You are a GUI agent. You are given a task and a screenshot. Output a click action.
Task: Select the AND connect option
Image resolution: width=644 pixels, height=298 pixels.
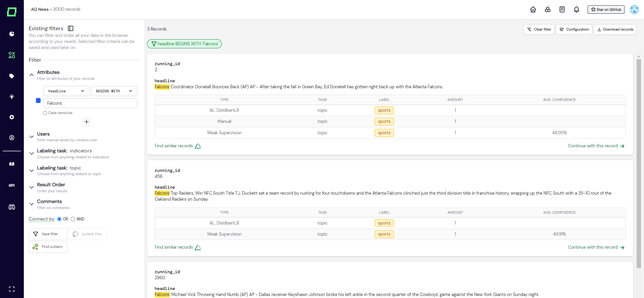tap(73, 219)
